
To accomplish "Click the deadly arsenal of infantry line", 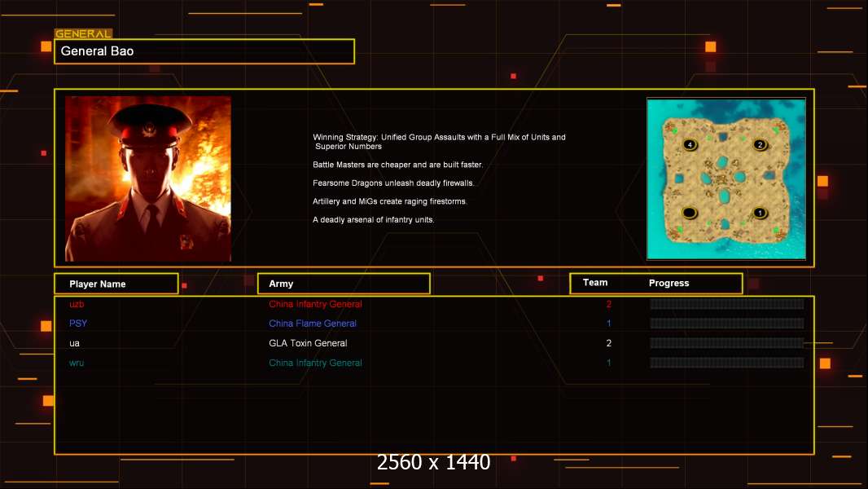I will 373,219.
